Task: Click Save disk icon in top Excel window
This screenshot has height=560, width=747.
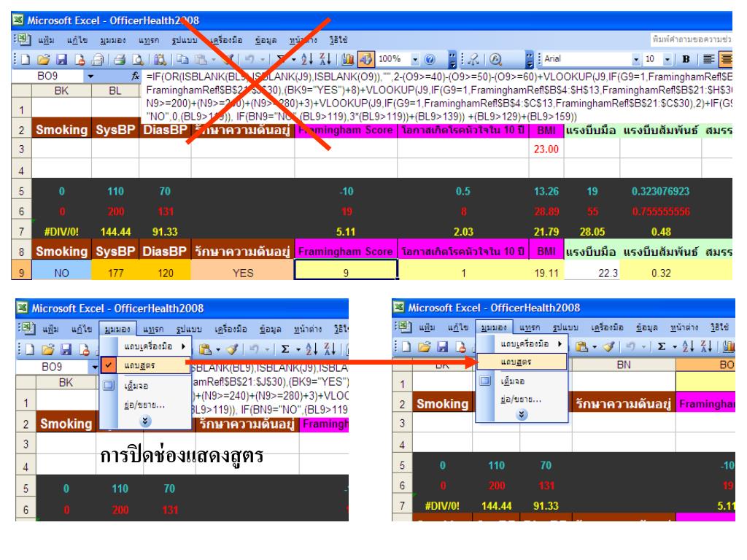Action: click(x=61, y=59)
